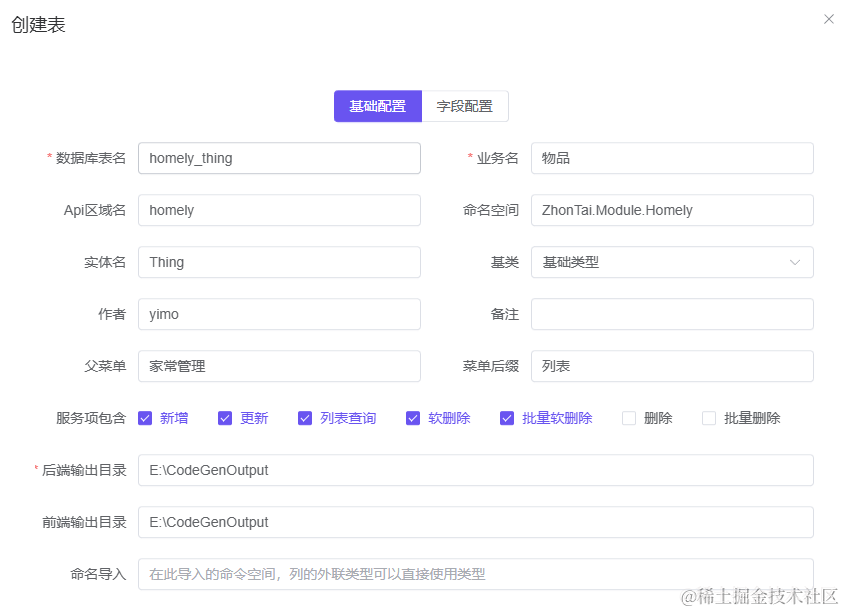Image resolution: width=845 pixels, height=613 pixels.
Task: Click the empty 备注 input field
Action: [672, 314]
